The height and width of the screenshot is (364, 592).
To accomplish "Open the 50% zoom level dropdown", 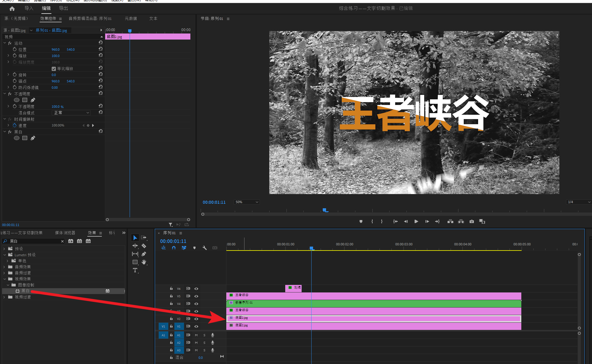I will [x=247, y=202].
